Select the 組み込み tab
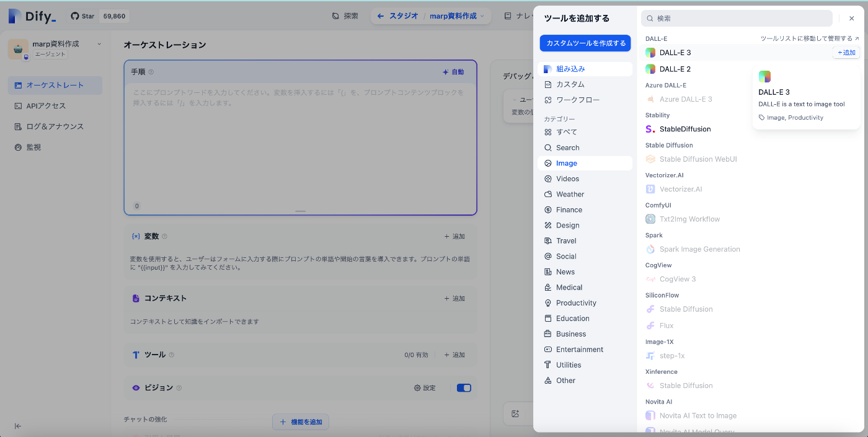This screenshot has width=868, height=437. pos(585,69)
